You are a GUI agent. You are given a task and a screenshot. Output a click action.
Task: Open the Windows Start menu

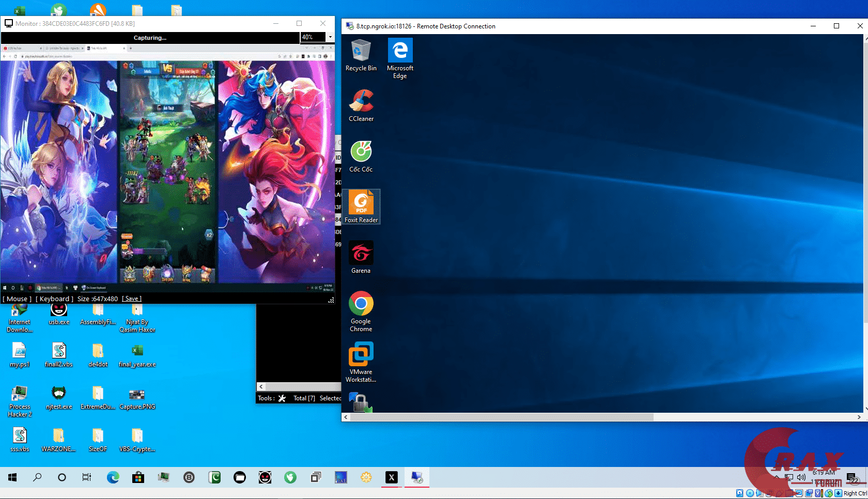(x=12, y=477)
